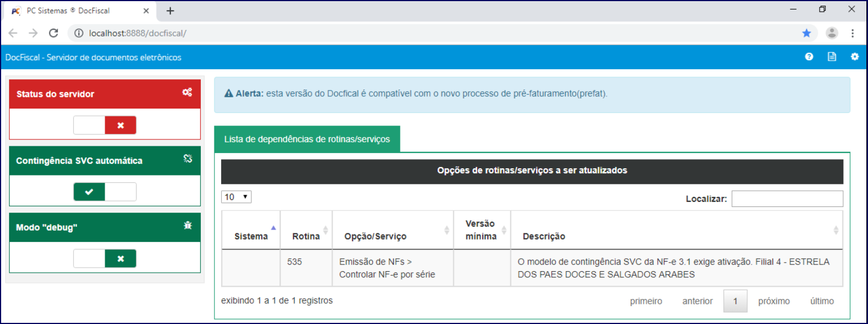This screenshot has height=324, width=868.
Task: Click the browser address bar URL
Action: tap(138, 33)
